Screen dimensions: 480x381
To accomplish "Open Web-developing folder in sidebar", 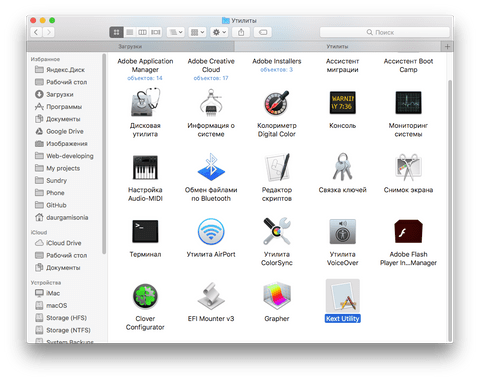I will pos(64,156).
